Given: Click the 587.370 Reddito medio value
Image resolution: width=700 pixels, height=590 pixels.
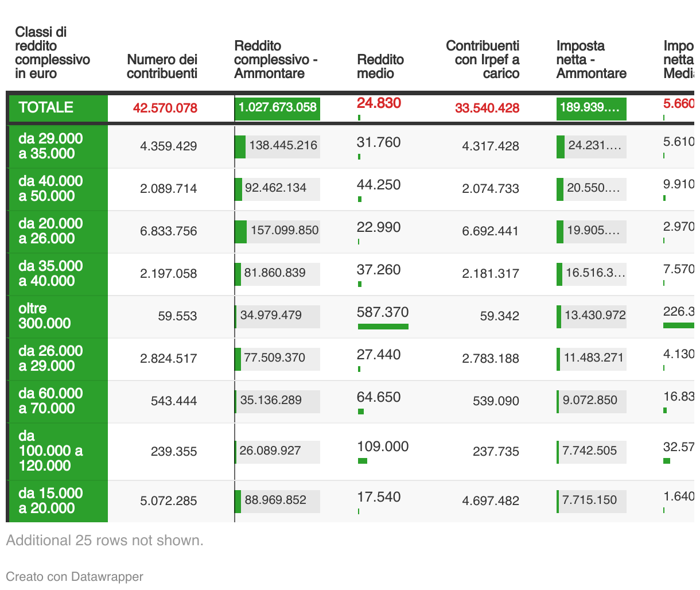Looking at the screenshot, I should 383,312.
